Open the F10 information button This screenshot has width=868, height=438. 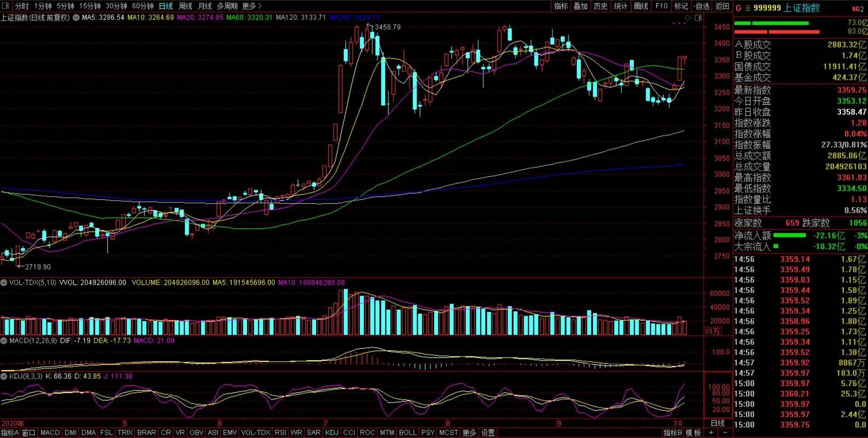(661, 6)
